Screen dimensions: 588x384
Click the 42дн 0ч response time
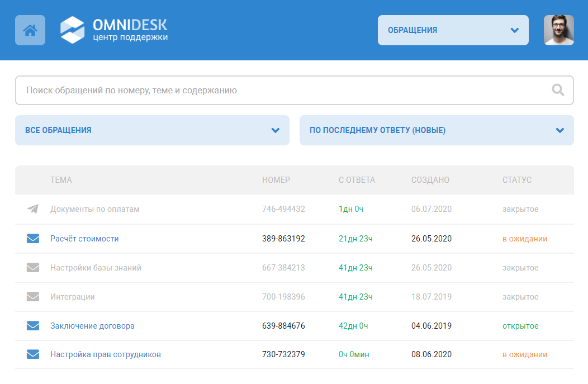point(353,326)
